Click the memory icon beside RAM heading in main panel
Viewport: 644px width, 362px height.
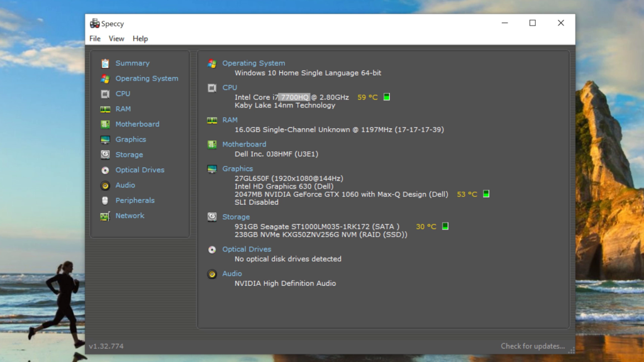pyautogui.click(x=212, y=120)
